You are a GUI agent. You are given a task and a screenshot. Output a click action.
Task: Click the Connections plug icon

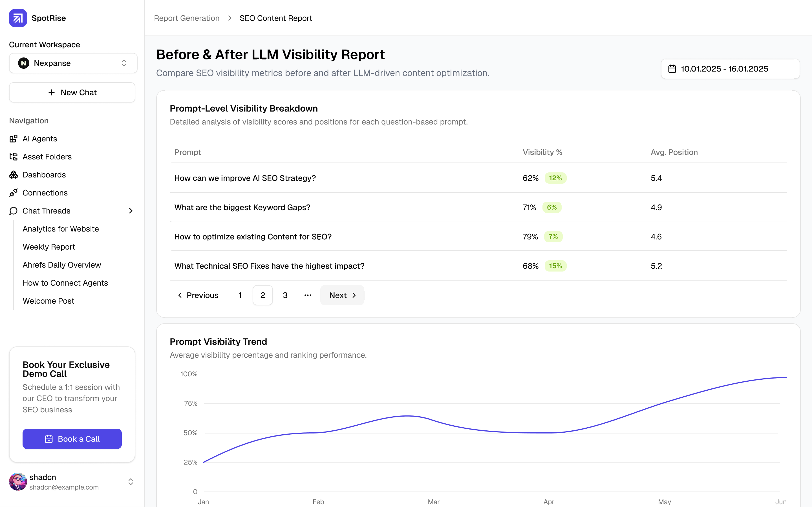(x=14, y=193)
